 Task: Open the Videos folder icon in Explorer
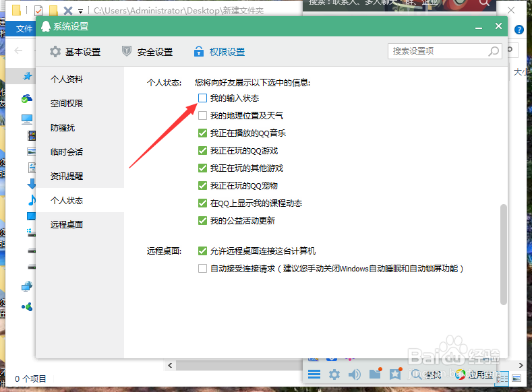coord(32,136)
